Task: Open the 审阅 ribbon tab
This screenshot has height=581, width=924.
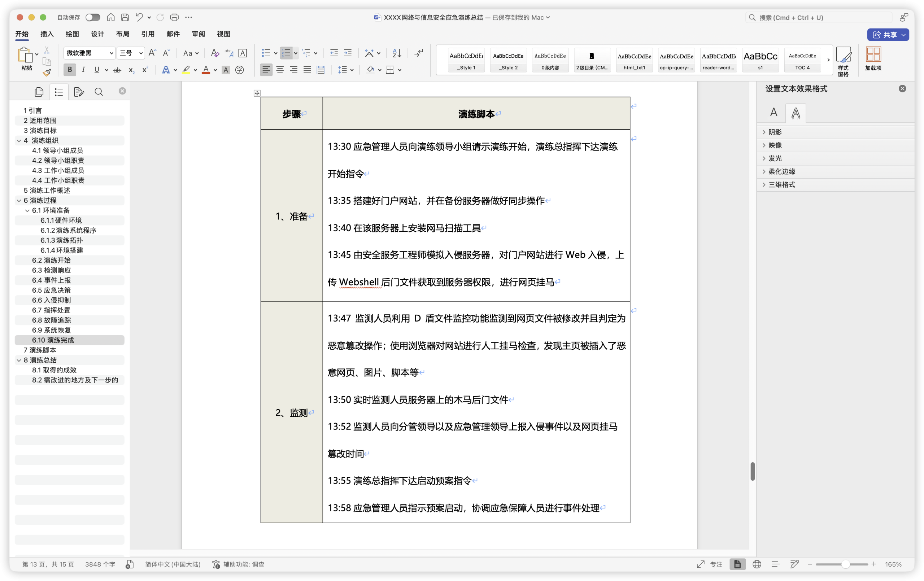Action: [x=198, y=34]
